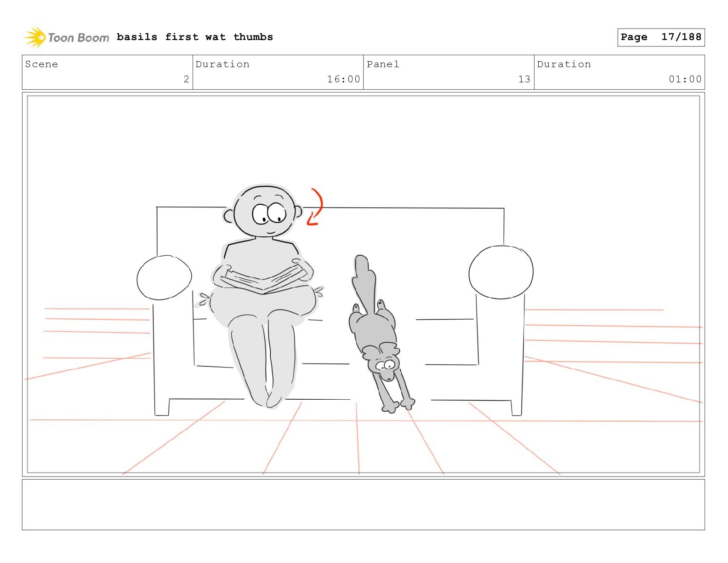
Task: Click the cat's raised tail
Action: [x=364, y=281]
